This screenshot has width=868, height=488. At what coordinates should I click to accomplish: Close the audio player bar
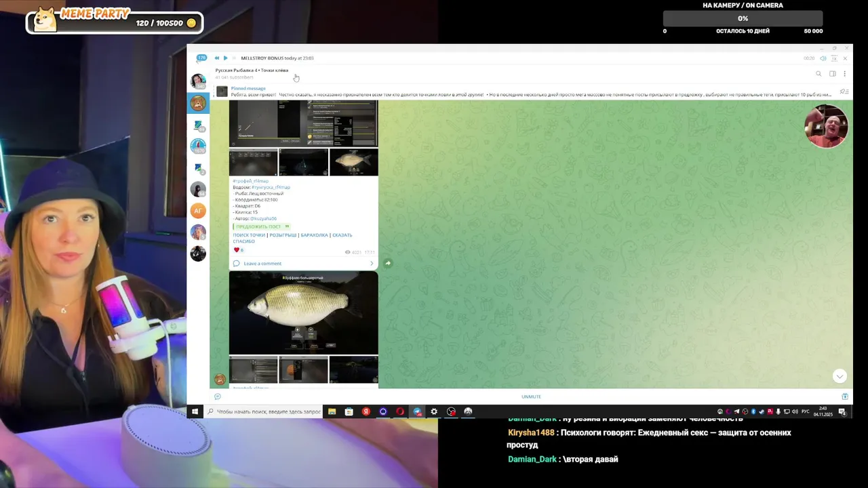845,58
